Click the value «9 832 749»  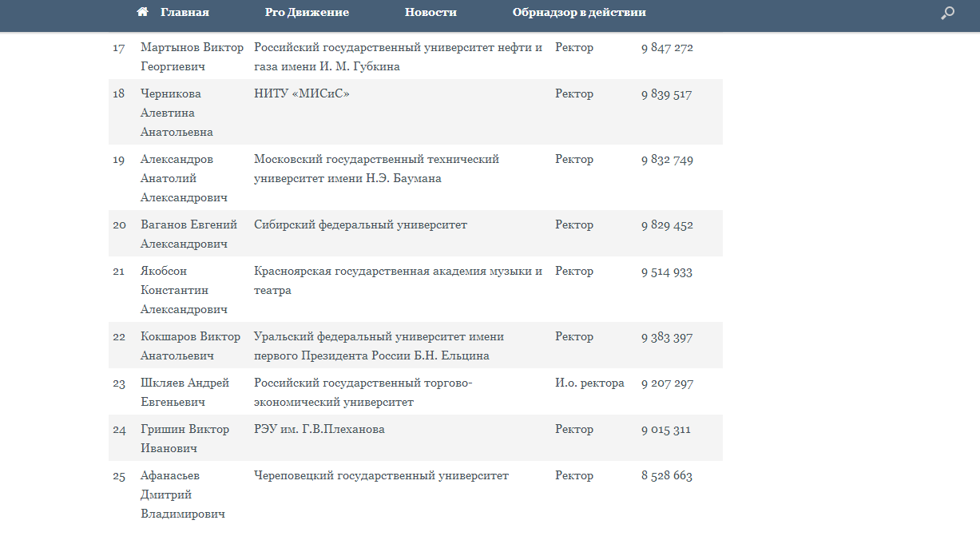click(x=667, y=160)
